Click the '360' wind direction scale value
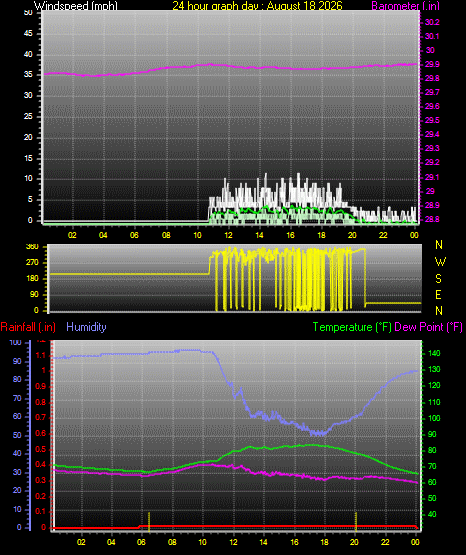 pos(32,247)
